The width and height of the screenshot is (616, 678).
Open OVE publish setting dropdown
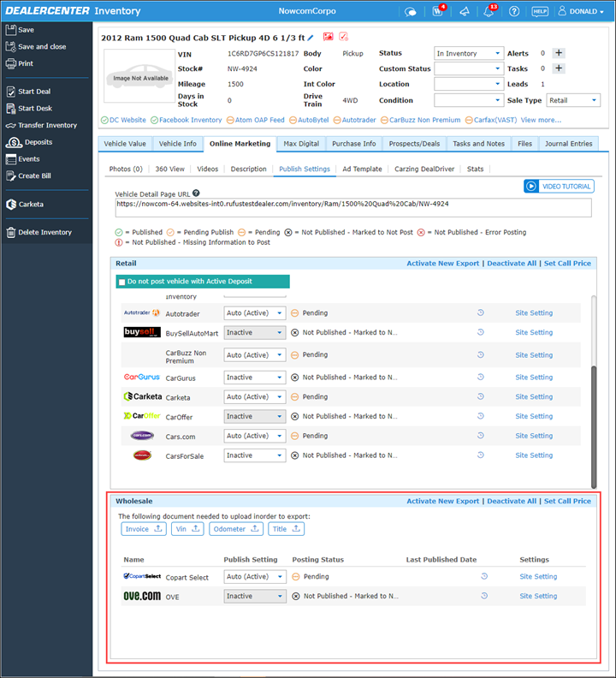(255, 597)
